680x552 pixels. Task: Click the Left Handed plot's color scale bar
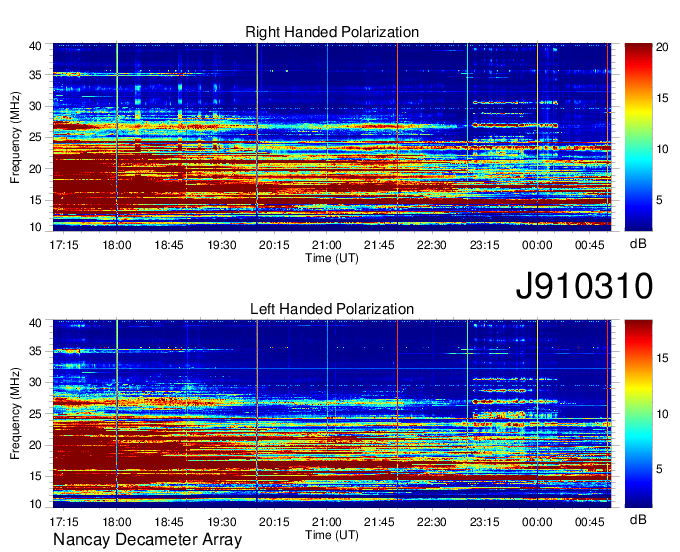(x=638, y=413)
